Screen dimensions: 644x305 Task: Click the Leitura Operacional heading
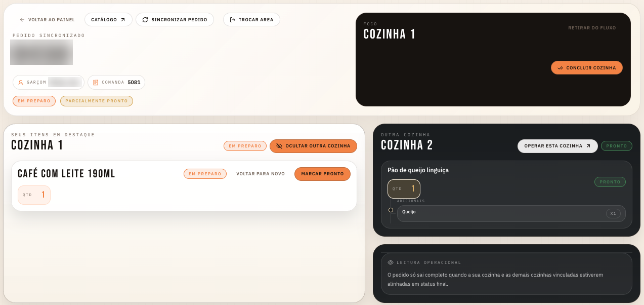pyautogui.click(x=429, y=262)
